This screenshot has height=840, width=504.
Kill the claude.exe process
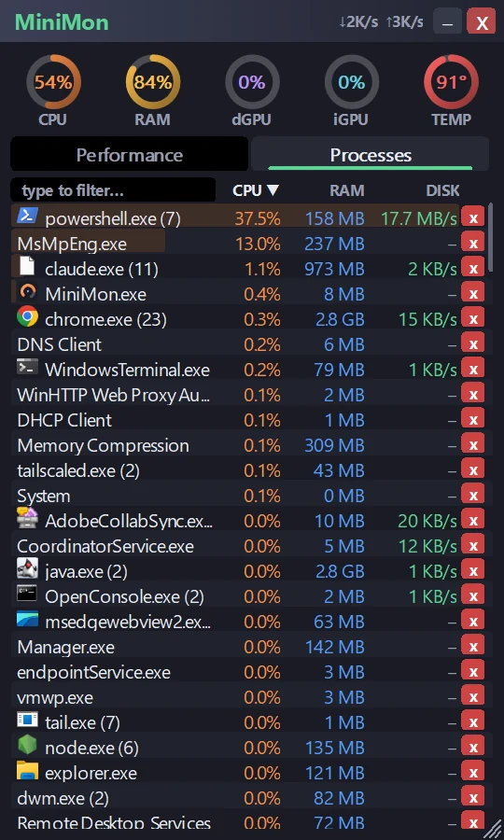[x=473, y=269]
